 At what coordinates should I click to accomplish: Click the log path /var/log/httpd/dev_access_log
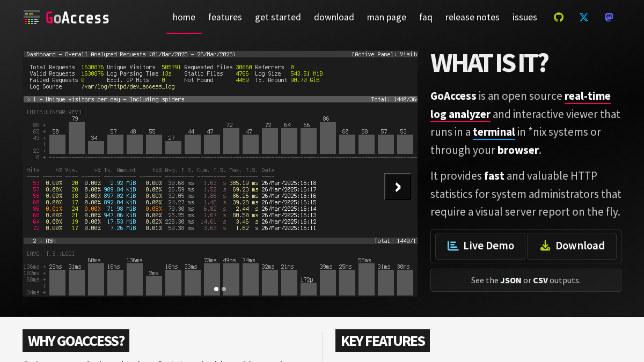128,86
